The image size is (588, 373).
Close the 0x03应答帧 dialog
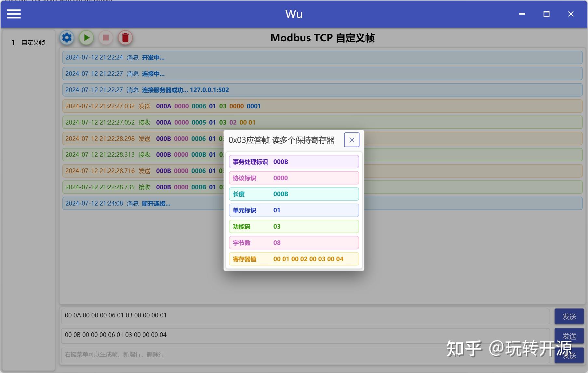[x=351, y=140]
